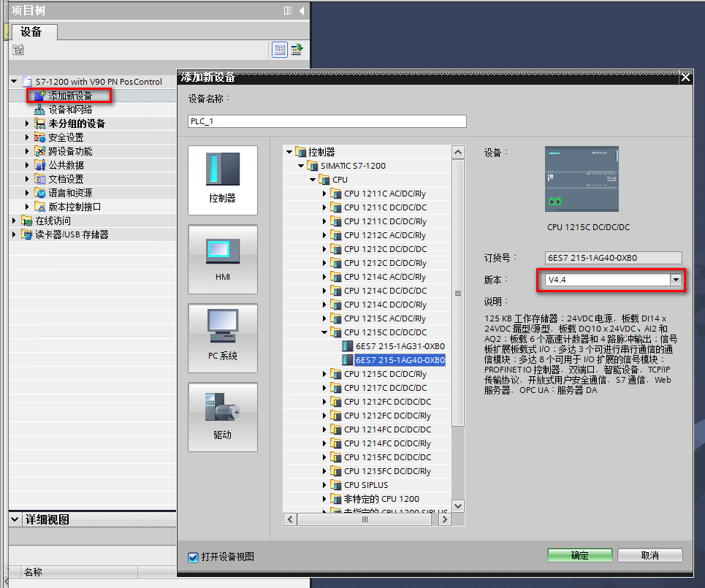Select the 驱动 device category button
Viewport: 705px width, 588px height.
223,417
